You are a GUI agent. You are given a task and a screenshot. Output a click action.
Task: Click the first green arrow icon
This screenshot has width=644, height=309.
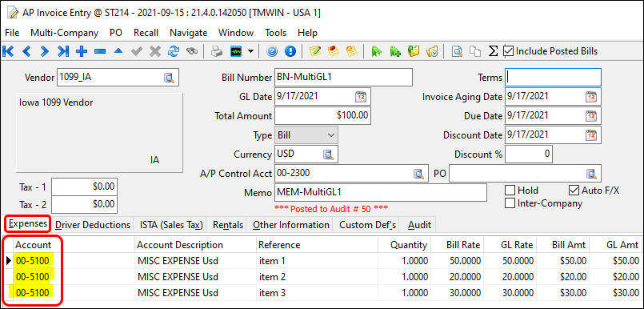tap(377, 51)
